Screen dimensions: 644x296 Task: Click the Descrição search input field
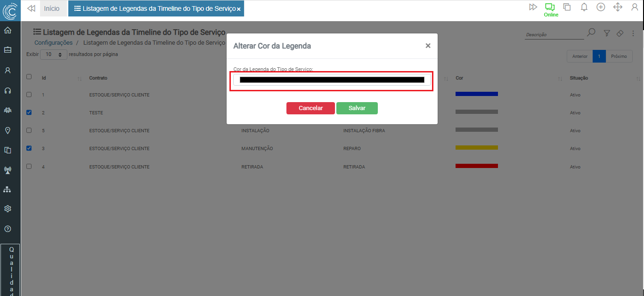click(x=554, y=35)
